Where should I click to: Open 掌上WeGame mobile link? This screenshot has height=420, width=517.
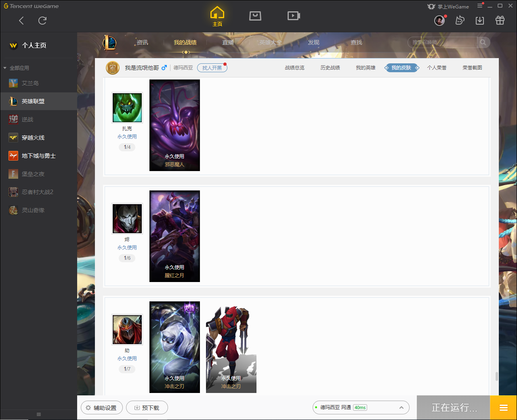click(448, 6)
